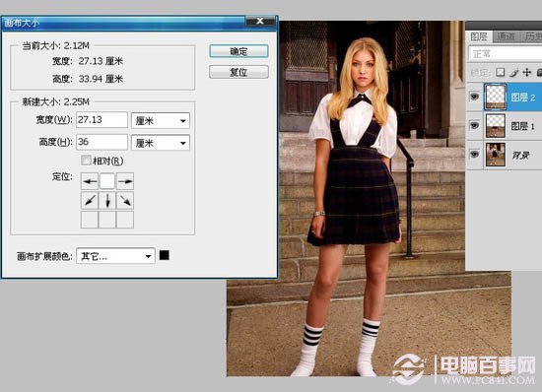Select the 图层 1 layer name
This screenshot has height=392, width=542.
tap(522, 126)
